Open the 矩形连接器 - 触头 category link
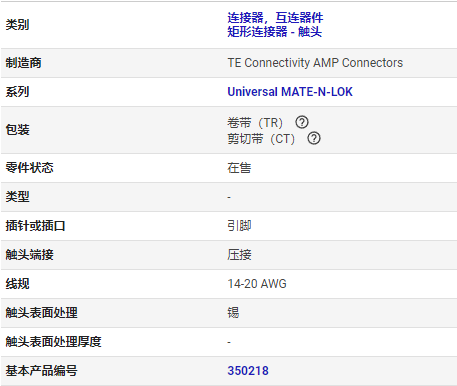The height and width of the screenshot is (386, 457). [x=275, y=32]
